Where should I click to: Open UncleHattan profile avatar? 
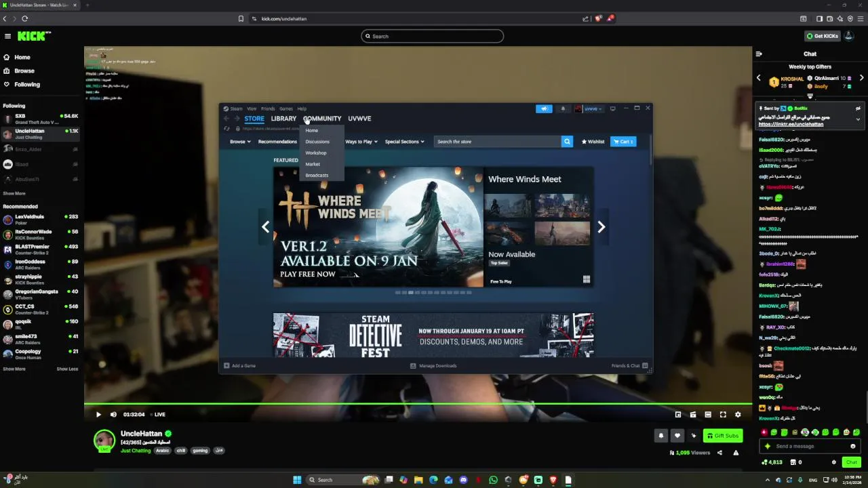point(104,441)
